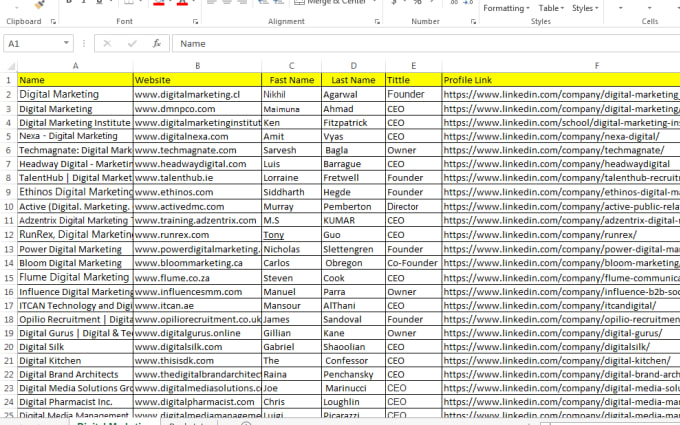The height and width of the screenshot is (425, 680).
Task: Select the 'AlThani' cell
Action: pos(353,306)
